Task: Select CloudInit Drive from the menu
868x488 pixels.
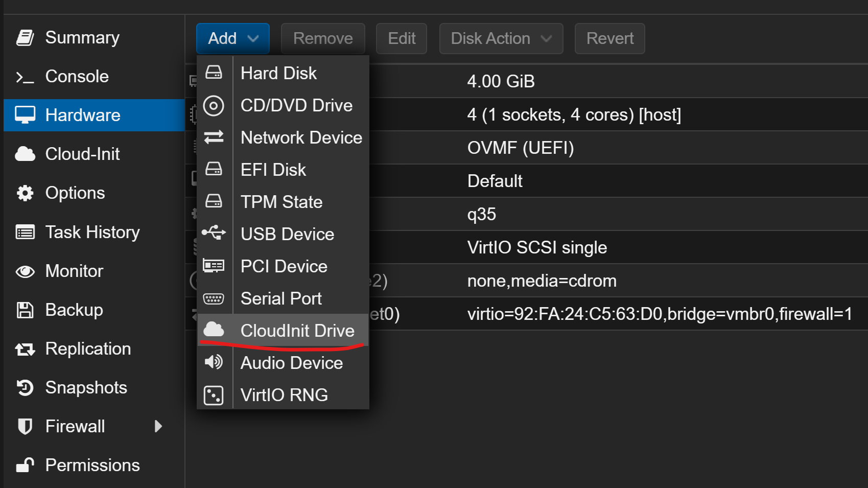Action: (x=297, y=331)
